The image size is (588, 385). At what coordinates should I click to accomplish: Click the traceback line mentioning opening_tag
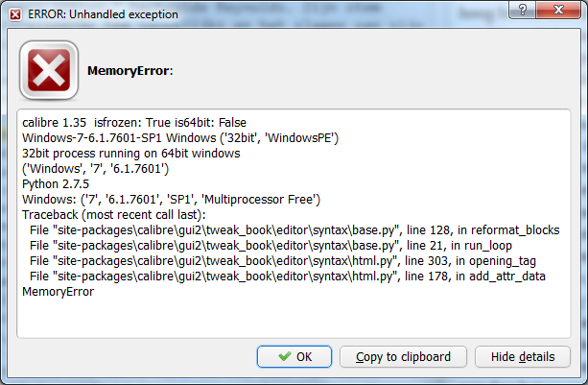click(x=283, y=261)
